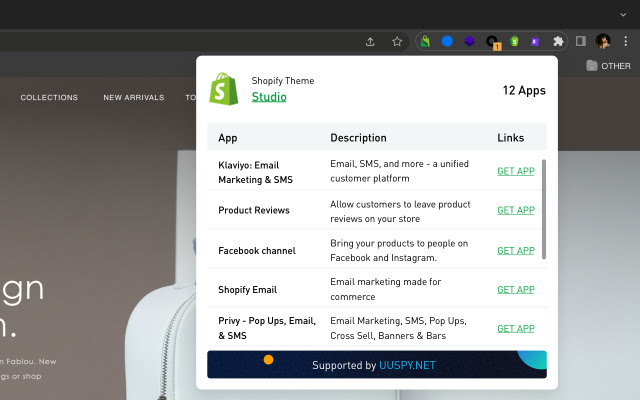
Task: Click the Shopify logo in the popup
Action: click(x=224, y=89)
